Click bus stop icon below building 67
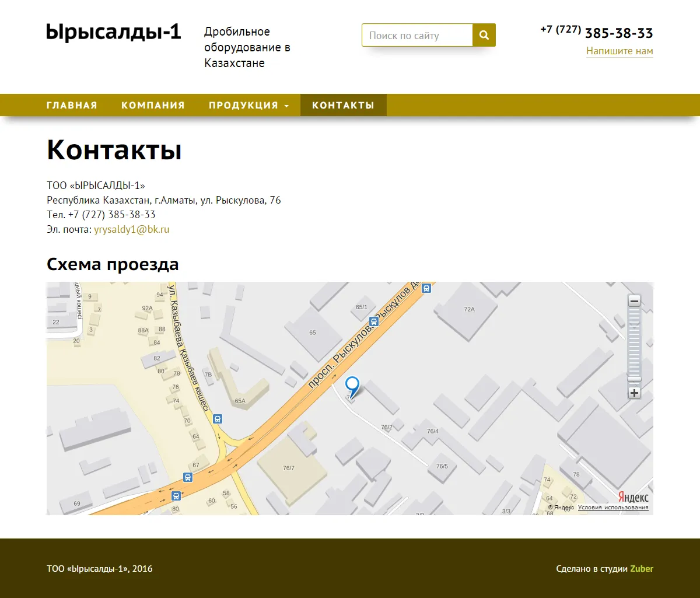700x598 pixels. pyautogui.click(x=188, y=477)
